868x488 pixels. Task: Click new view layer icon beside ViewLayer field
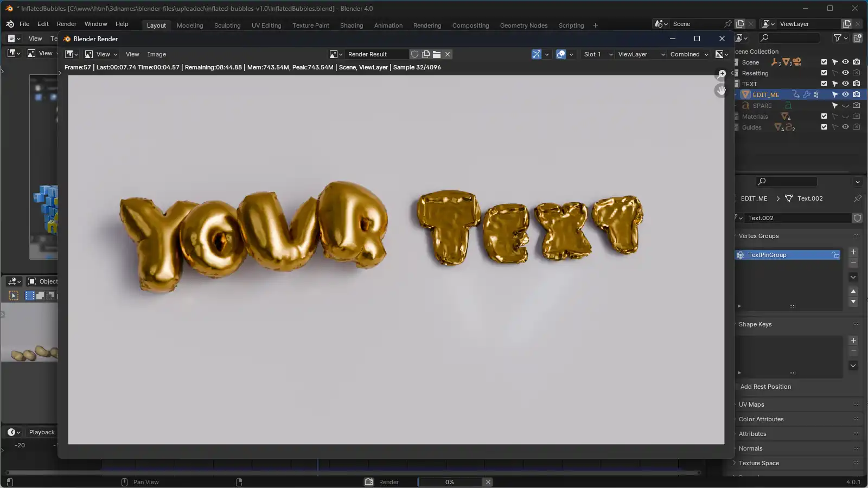[x=847, y=24]
